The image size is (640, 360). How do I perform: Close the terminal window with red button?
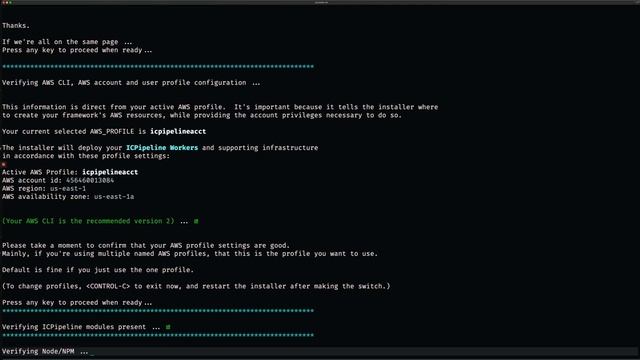3,2
